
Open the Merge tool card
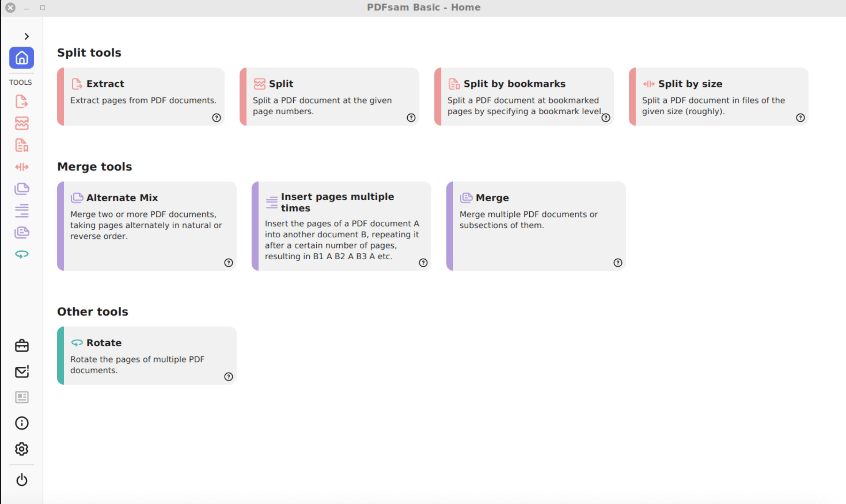click(x=536, y=226)
